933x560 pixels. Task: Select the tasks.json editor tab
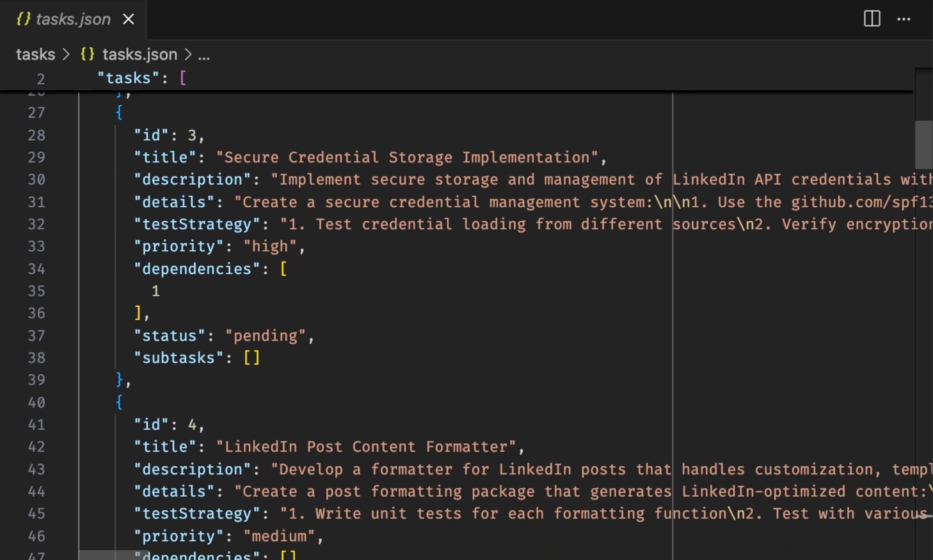tap(73, 19)
